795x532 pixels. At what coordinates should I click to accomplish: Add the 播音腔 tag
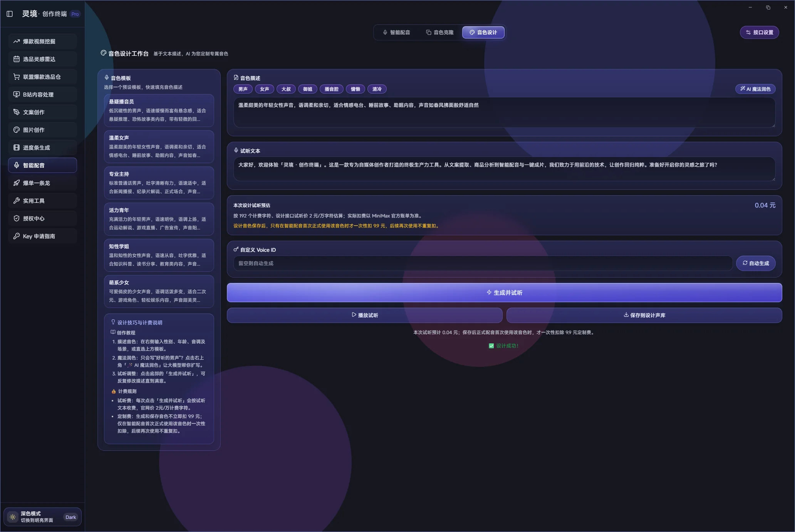(332, 89)
